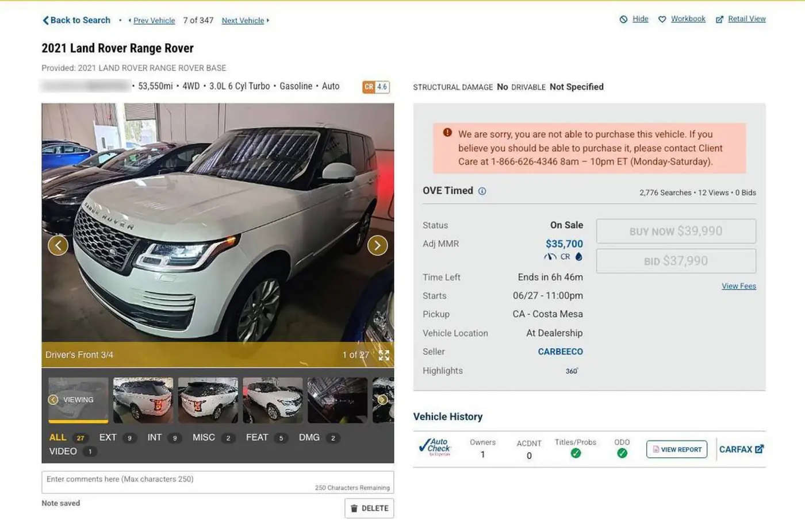The height and width of the screenshot is (532, 805).
Task: Show previous photo with left arrow
Action: pos(58,245)
